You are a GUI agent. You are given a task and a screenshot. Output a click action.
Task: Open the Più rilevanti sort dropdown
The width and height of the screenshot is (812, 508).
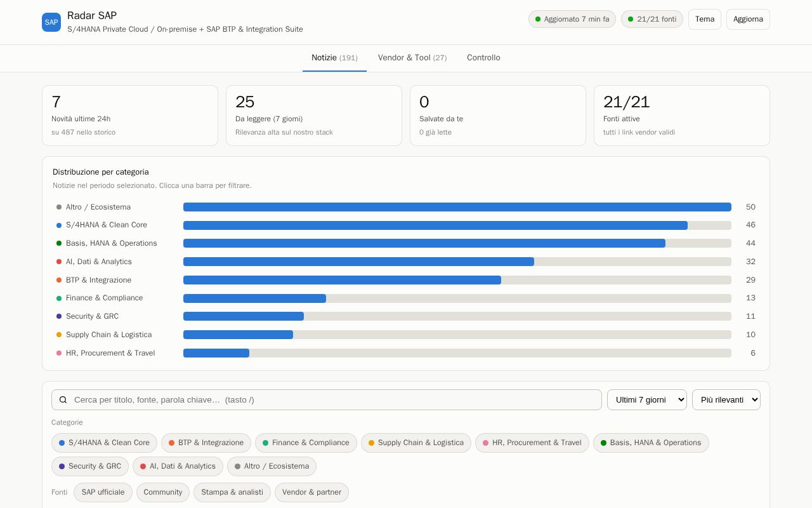726,400
